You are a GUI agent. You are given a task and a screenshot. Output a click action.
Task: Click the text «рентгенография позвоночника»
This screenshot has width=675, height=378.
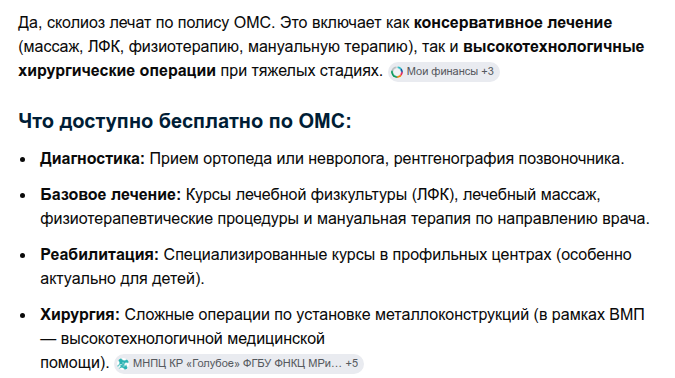coord(507,159)
